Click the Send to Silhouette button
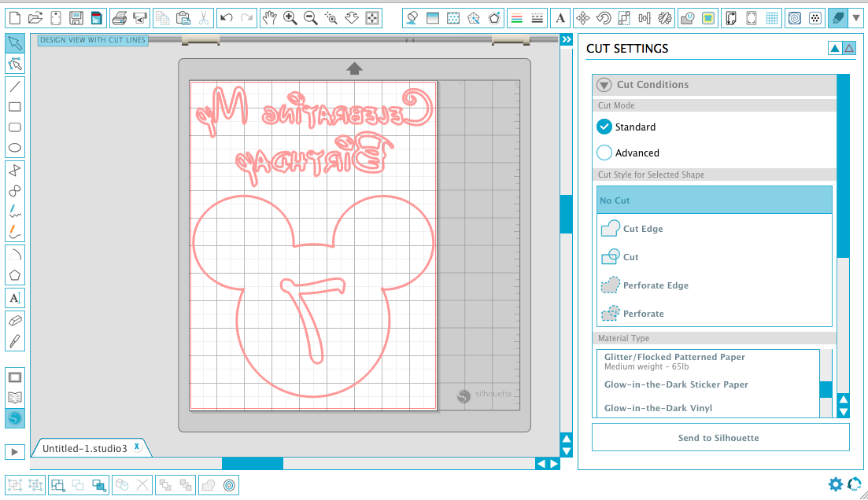 coord(720,437)
